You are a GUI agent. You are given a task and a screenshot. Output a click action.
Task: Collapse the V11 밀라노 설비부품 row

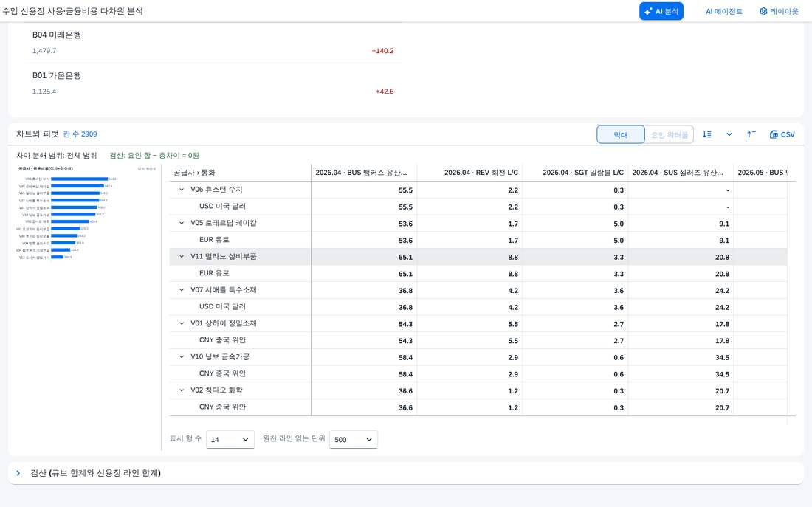tap(182, 256)
